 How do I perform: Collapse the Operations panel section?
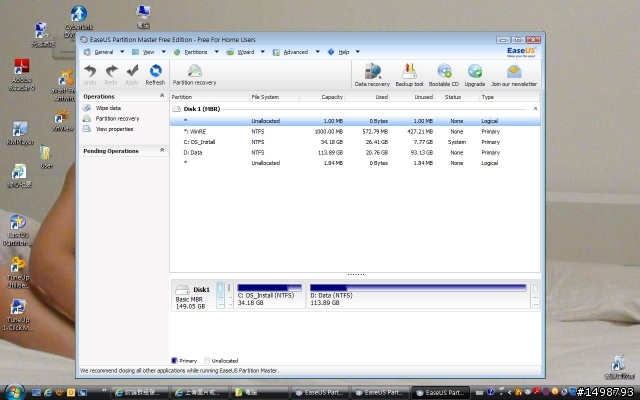click(x=162, y=96)
